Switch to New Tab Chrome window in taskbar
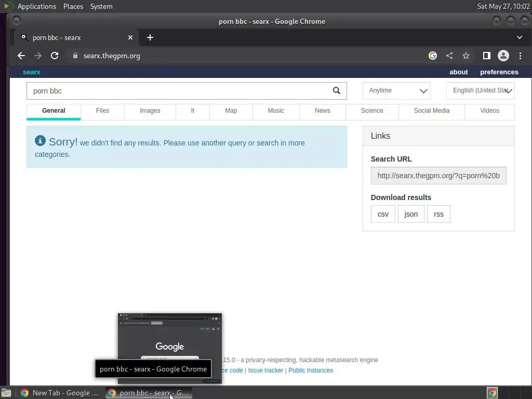 point(60,393)
